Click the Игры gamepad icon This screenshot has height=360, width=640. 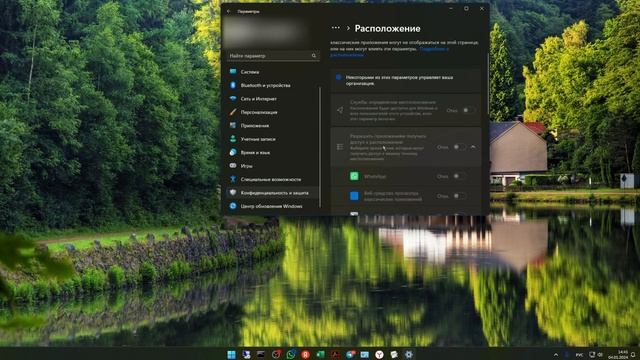coord(233,166)
